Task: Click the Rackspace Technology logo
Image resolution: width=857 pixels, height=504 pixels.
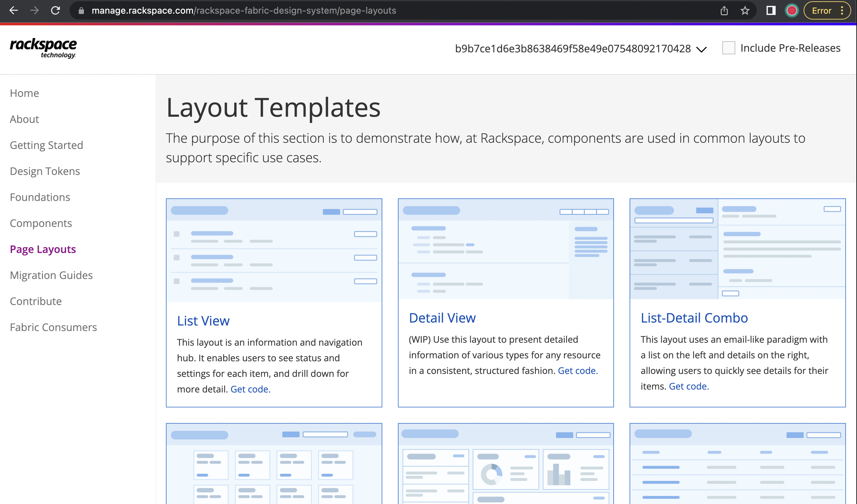Action: coord(43,48)
